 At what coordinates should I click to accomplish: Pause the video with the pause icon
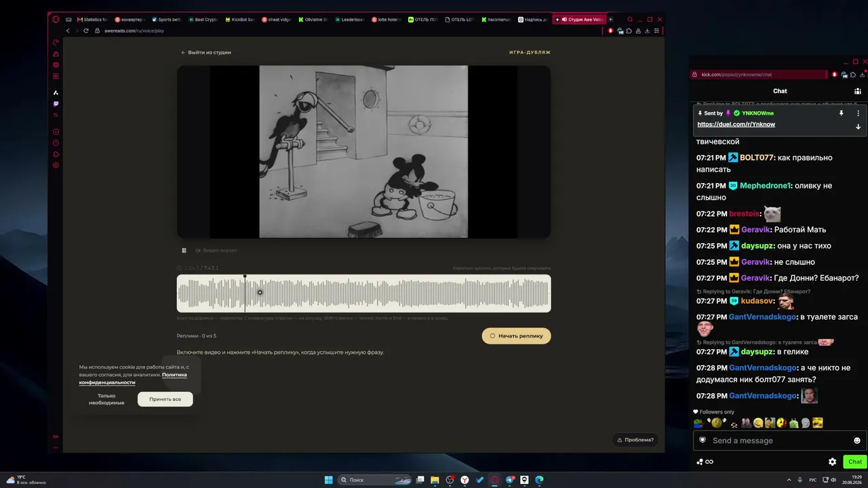click(x=184, y=251)
